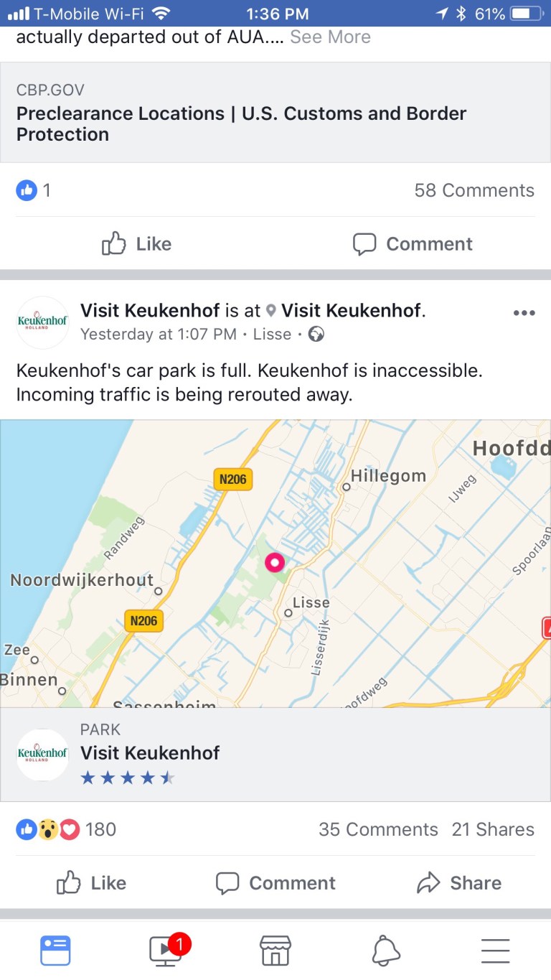551x980 pixels.
Task: Tap the three-dot options on the Keukenhof post
Action: coord(524,313)
